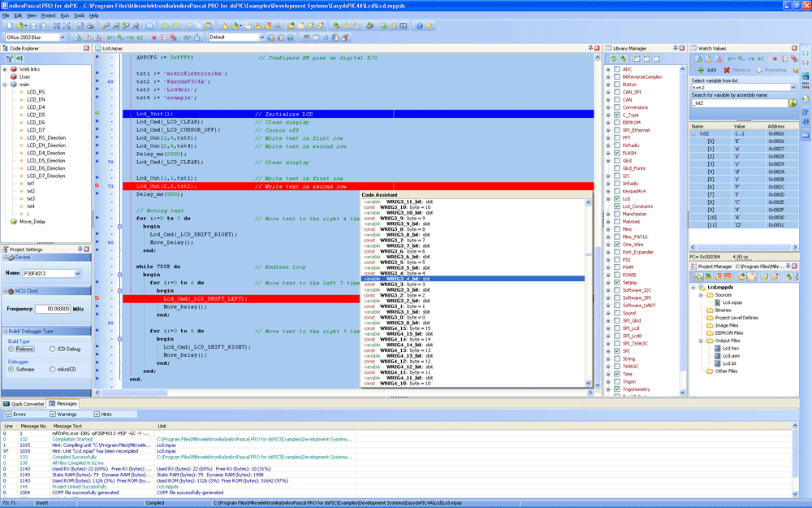
Task: Click the Lcd.hex file icon
Action: pyautogui.click(x=717, y=349)
